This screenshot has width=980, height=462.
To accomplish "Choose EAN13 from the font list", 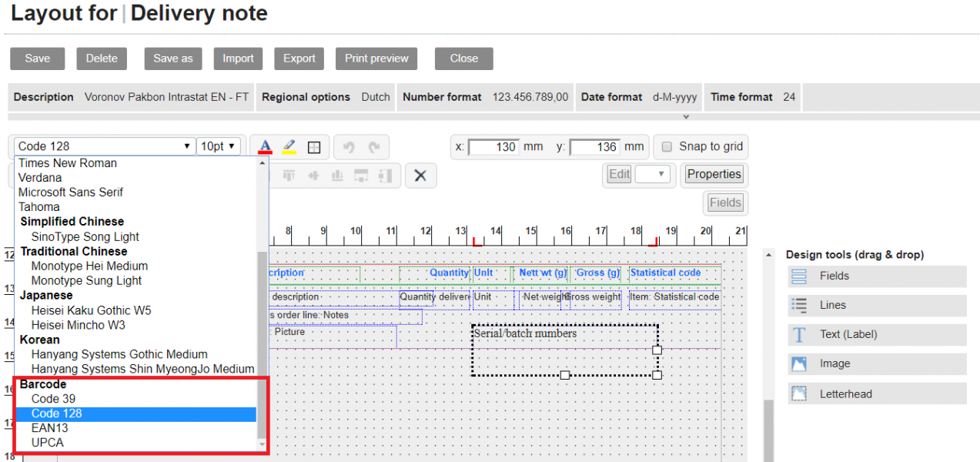I will pyautogui.click(x=49, y=428).
